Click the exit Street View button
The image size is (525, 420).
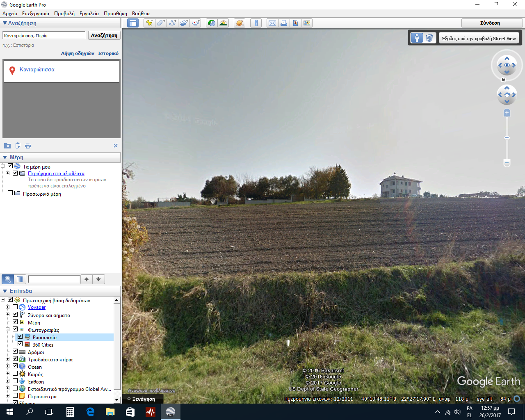click(x=479, y=39)
